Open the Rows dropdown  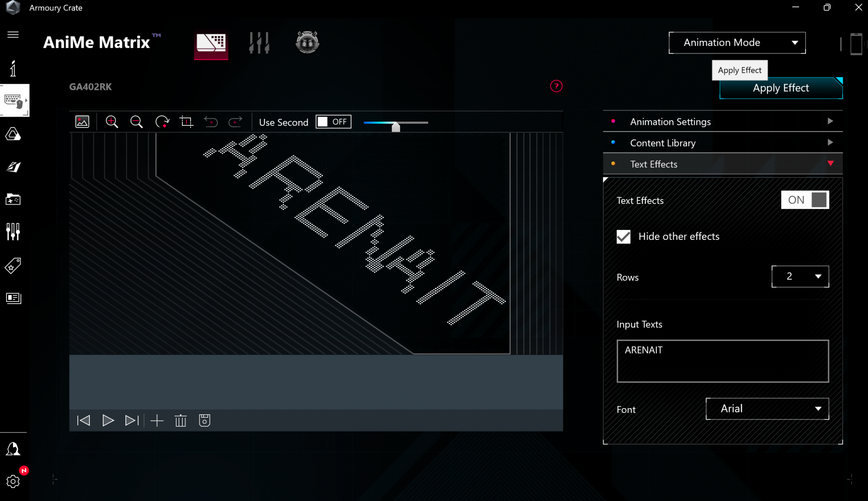[800, 276]
